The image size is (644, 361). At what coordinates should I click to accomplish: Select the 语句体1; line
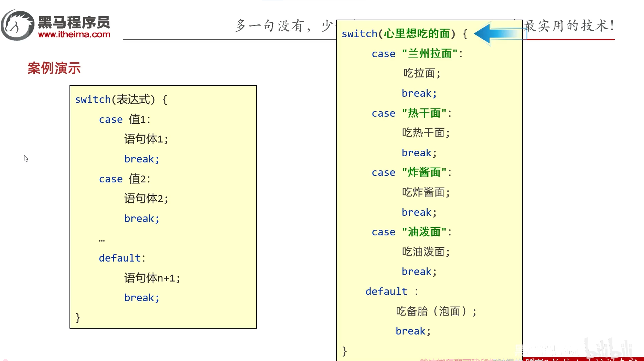pos(146,139)
